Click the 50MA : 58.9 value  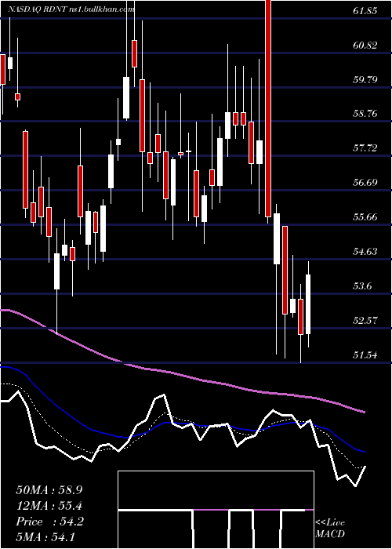[49, 490]
